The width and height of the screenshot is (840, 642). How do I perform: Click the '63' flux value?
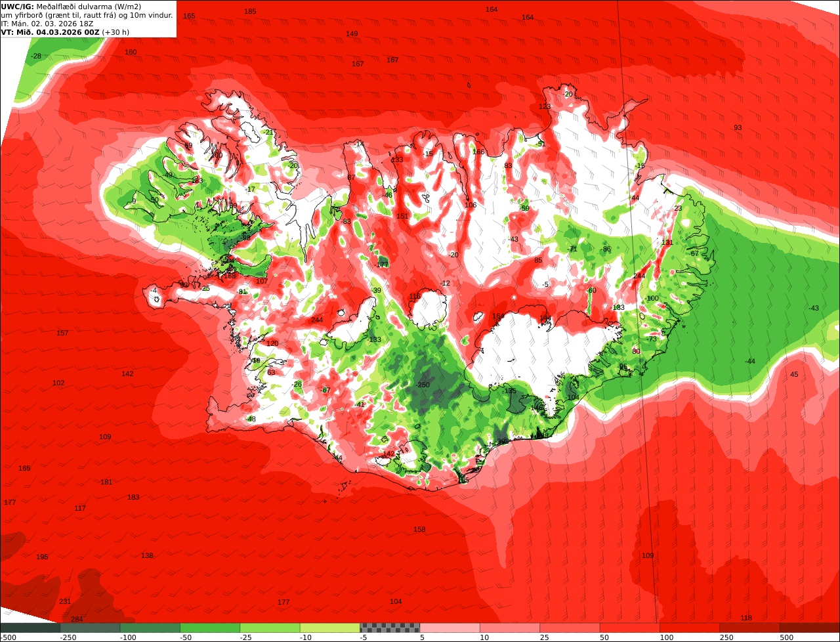pos(271,372)
